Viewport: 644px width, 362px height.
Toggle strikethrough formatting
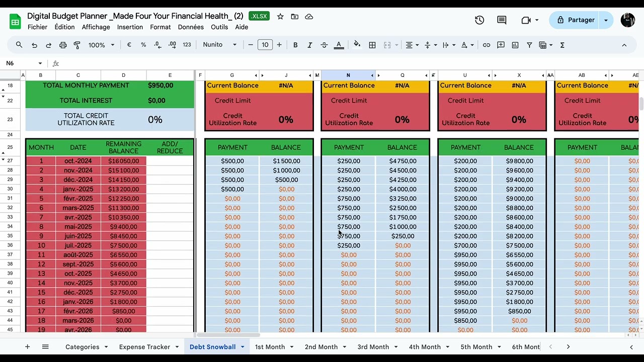click(324, 45)
